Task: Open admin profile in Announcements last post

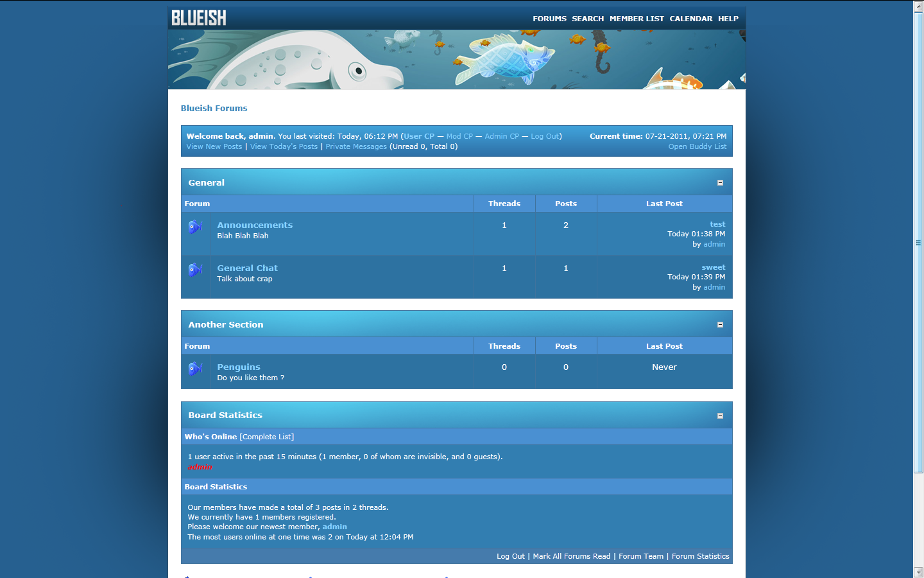Action: [x=714, y=244]
